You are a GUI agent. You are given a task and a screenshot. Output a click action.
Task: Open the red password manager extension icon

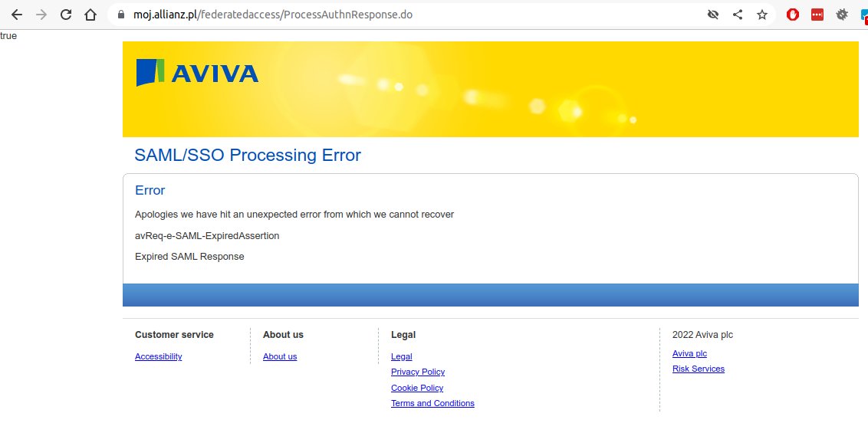click(817, 15)
